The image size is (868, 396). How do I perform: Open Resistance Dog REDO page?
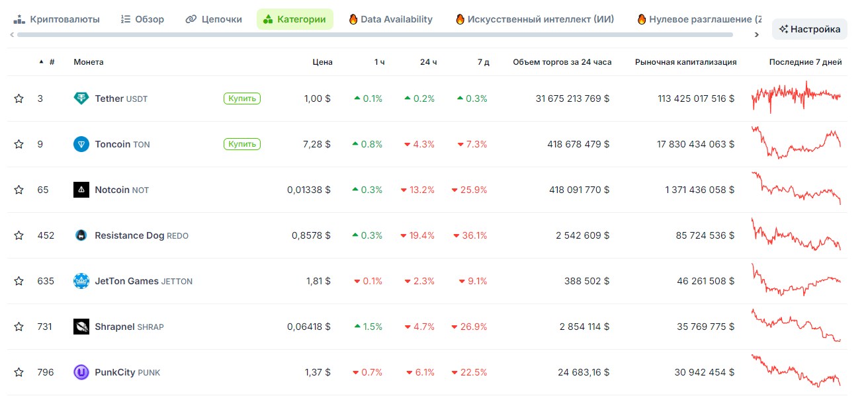142,235
